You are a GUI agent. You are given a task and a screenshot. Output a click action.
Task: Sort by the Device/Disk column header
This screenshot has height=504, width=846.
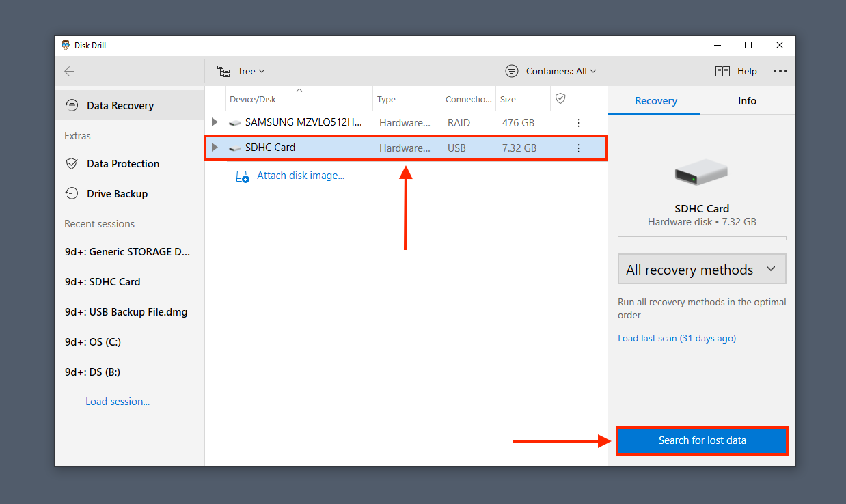point(299,99)
